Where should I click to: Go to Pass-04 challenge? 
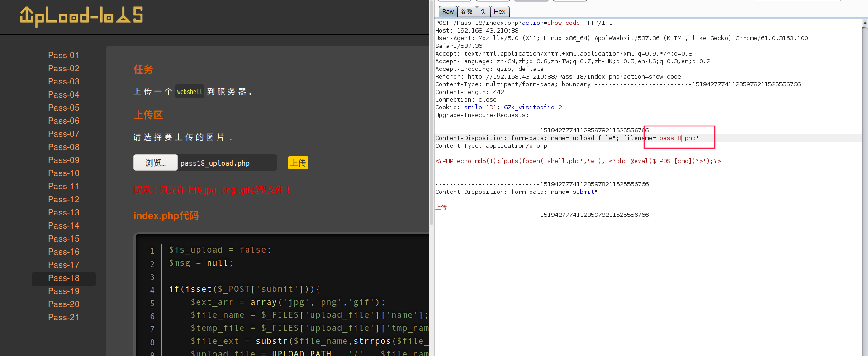pos(63,94)
